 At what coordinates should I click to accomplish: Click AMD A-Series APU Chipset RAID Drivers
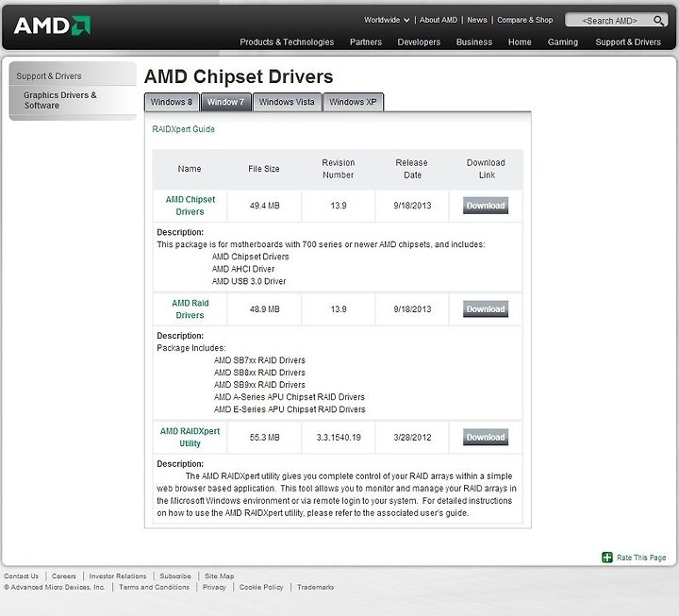click(290, 397)
